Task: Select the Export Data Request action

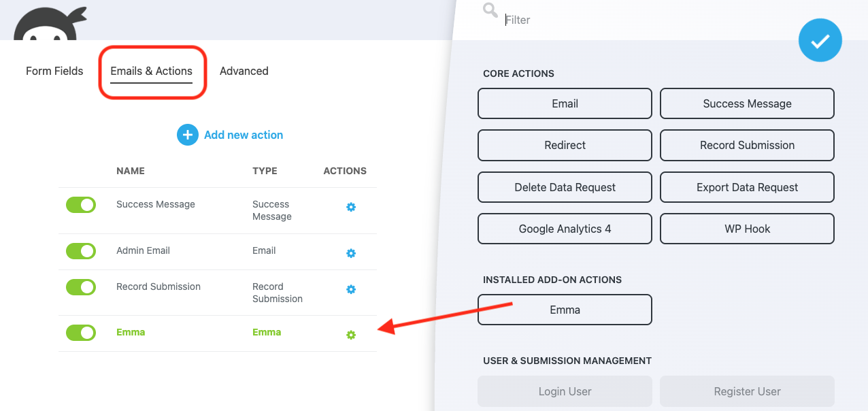Action: click(x=747, y=187)
